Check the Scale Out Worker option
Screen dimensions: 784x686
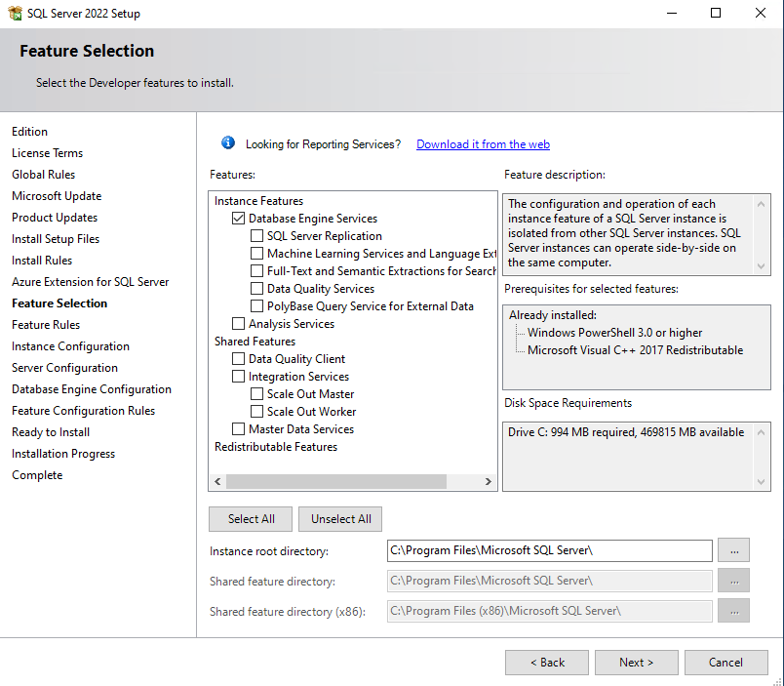coord(256,411)
